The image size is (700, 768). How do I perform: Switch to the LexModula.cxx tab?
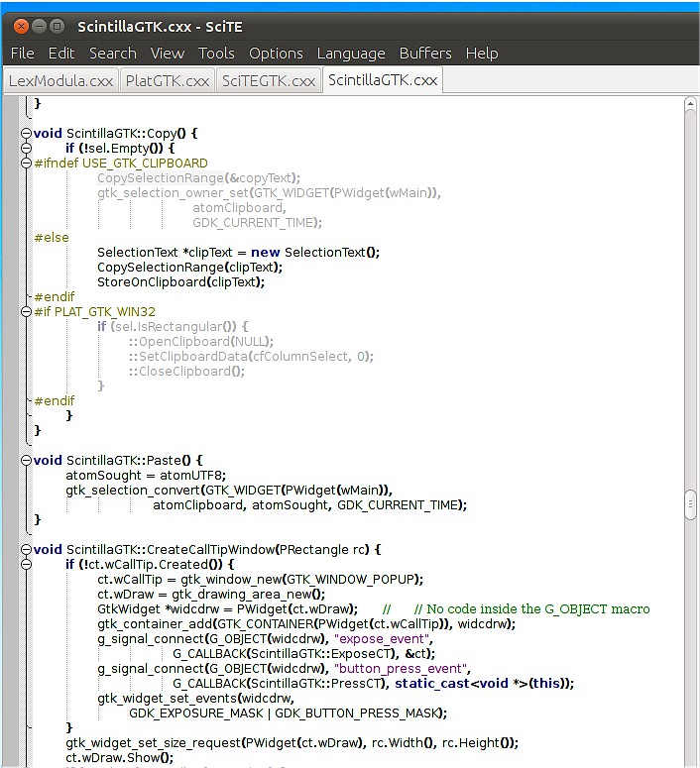60,81
